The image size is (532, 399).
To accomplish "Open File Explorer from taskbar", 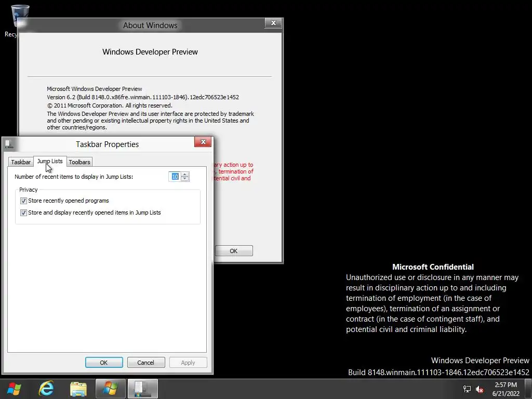I will pyautogui.click(x=78, y=389).
